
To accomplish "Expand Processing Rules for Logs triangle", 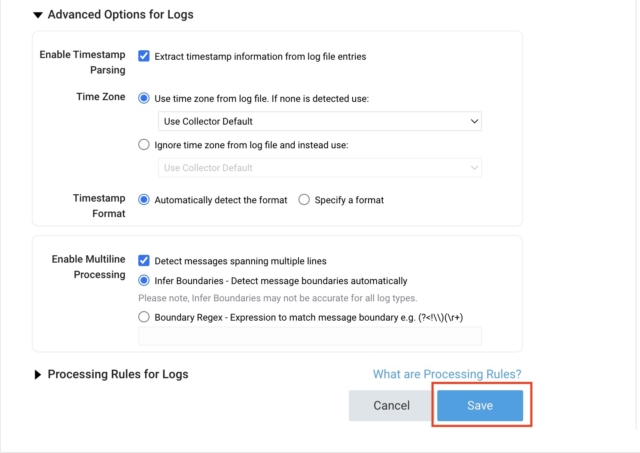I will click(x=38, y=375).
